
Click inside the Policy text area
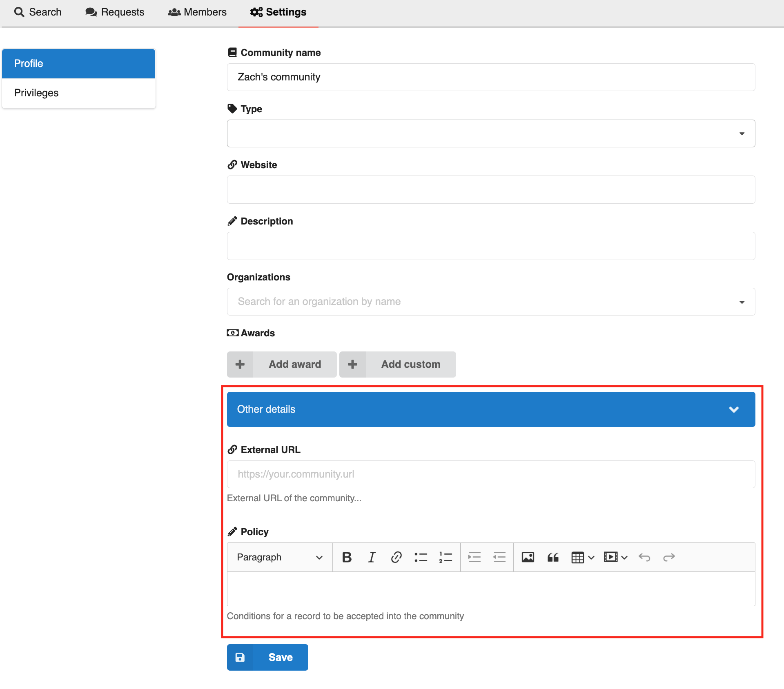(x=491, y=589)
